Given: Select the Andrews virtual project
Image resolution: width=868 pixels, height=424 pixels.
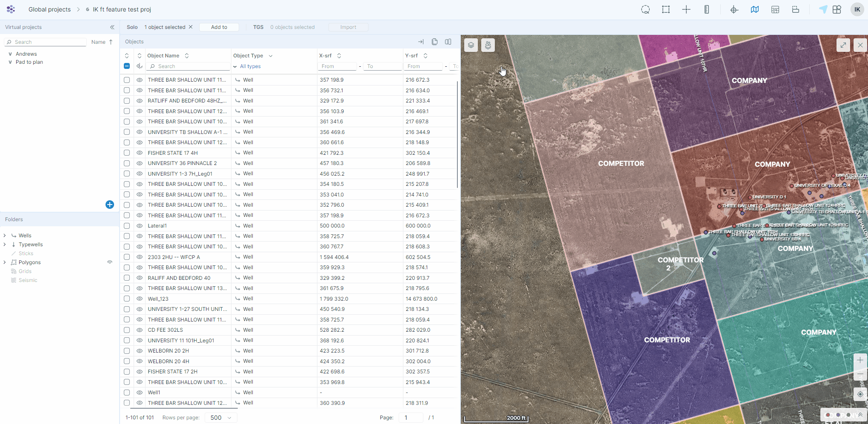Looking at the screenshot, I should (x=26, y=54).
